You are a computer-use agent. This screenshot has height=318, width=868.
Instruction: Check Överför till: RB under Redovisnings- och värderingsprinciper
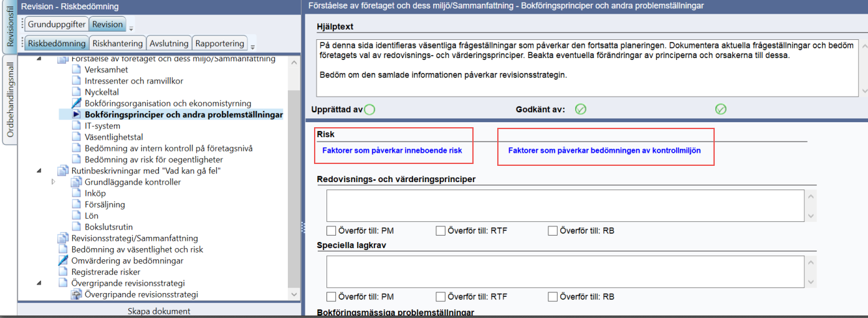pyautogui.click(x=553, y=231)
